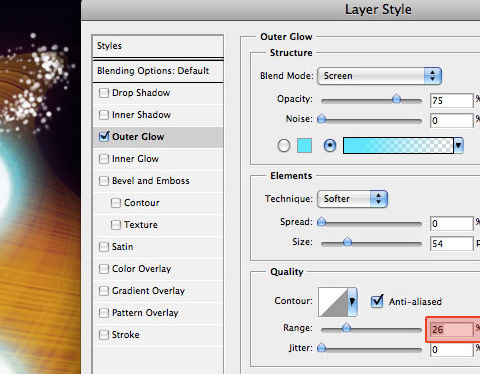Click the Spread slider handle
480x374 pixels.
(321, 222)
